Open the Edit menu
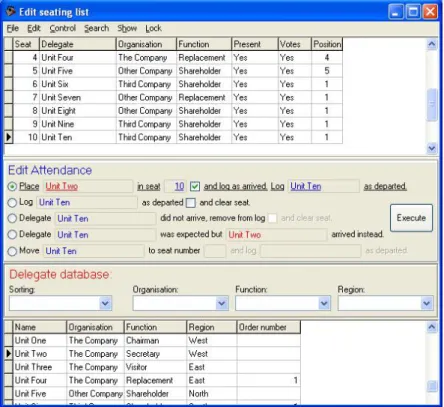Image resolution: width=444 pixels, height=407 pixels. tap(34, 28)
